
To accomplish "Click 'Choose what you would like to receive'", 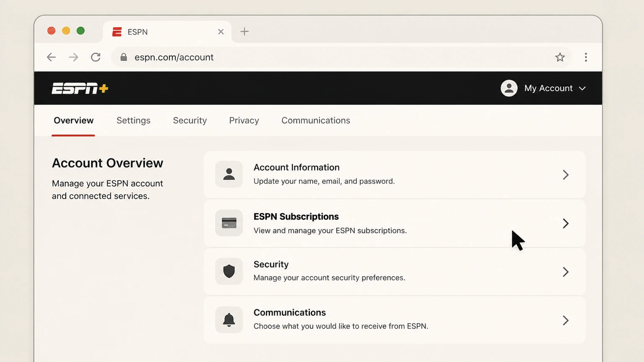I will click(x=321, y=326).
